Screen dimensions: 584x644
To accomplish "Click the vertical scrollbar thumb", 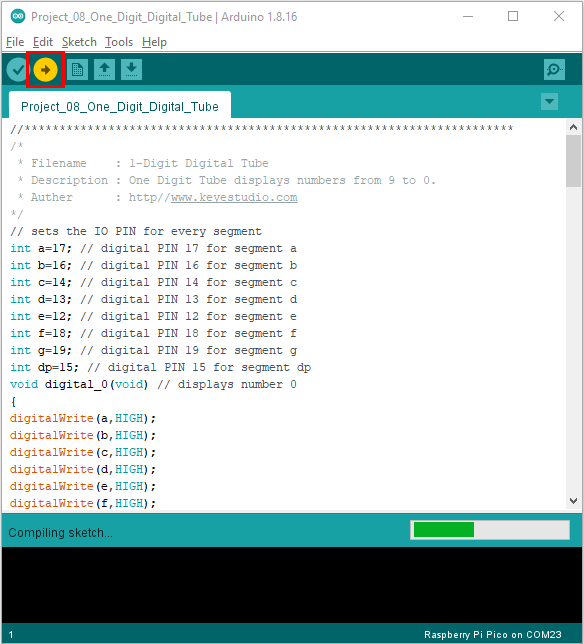I will tap(573, 161).
